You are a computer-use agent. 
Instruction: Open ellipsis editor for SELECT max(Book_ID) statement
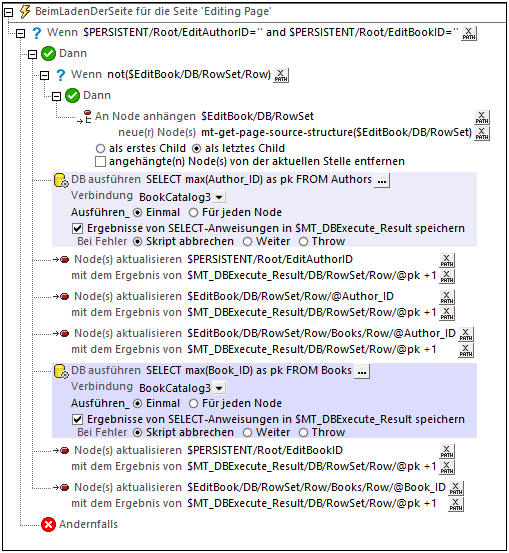(362, 372)
